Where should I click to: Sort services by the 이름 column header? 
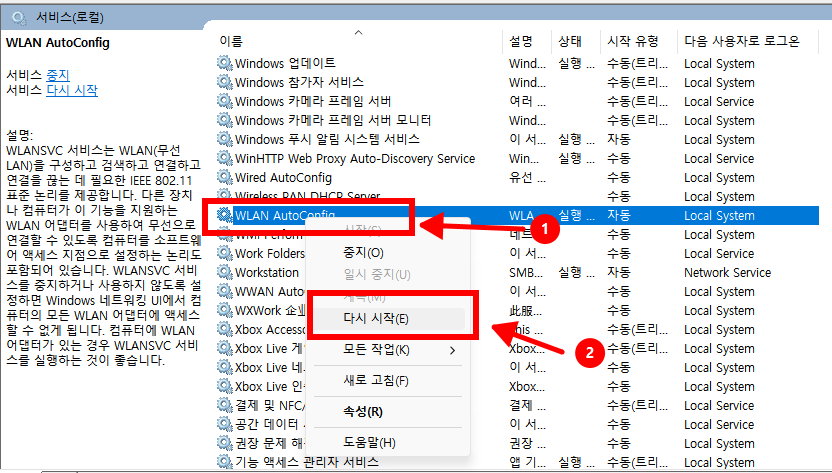click(x=231, y=41)
